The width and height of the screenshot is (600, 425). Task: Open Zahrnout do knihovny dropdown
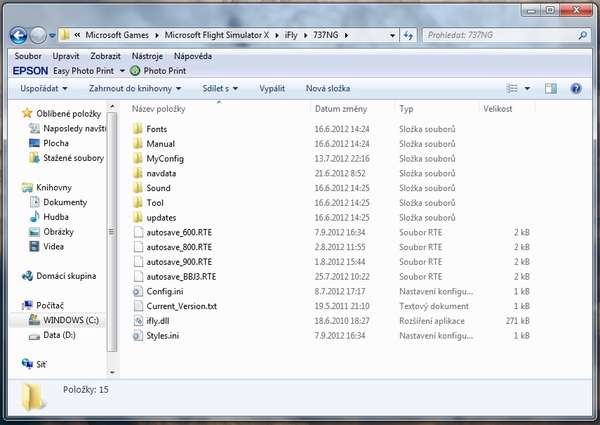[x=135, y=88]
